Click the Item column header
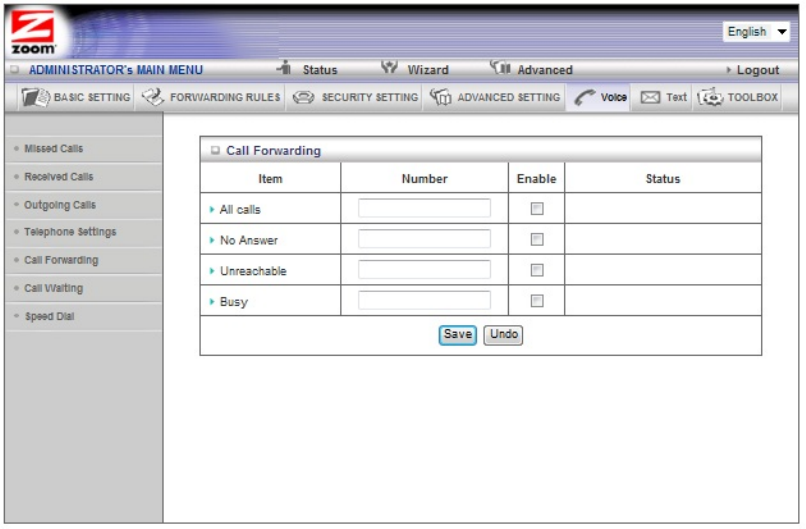 click(x=270, y=179)
